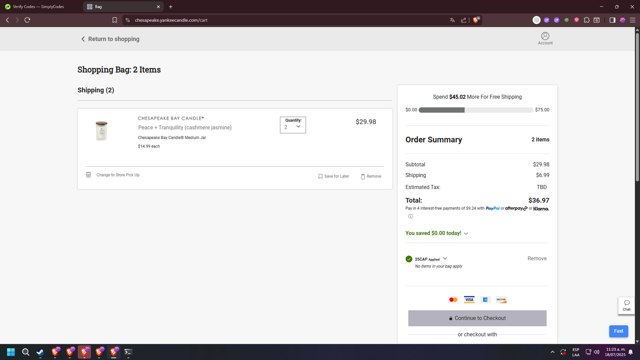
Task: Click the Estimated Tax TBD value
Action: tap(542, 187)
